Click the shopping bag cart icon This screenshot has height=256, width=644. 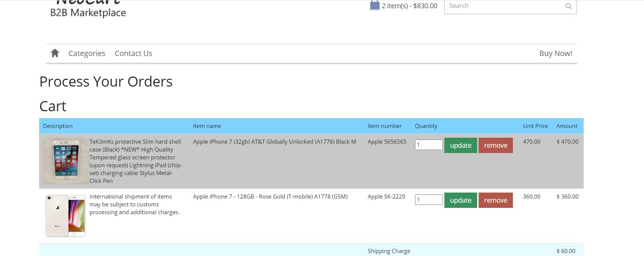(374, 5)
